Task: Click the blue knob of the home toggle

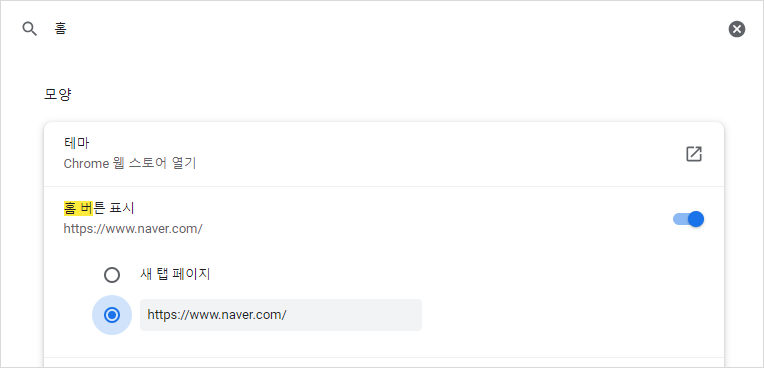Action: click(696, 219)
